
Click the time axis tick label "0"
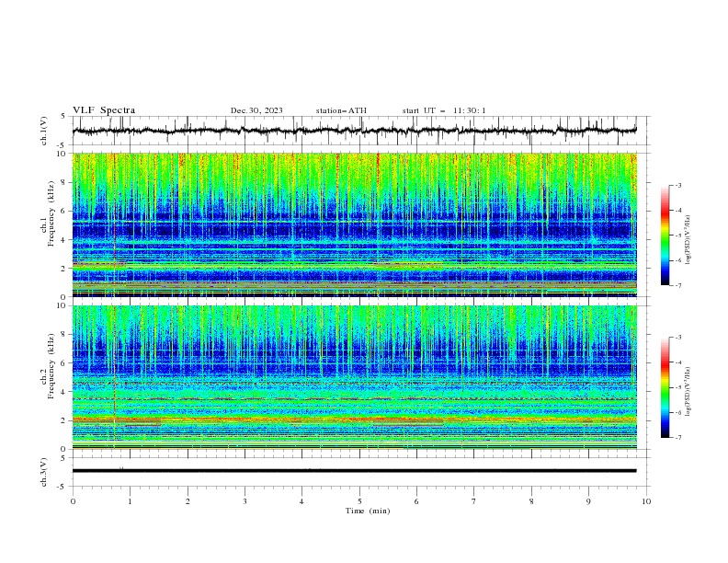click(x=73, y=501)
